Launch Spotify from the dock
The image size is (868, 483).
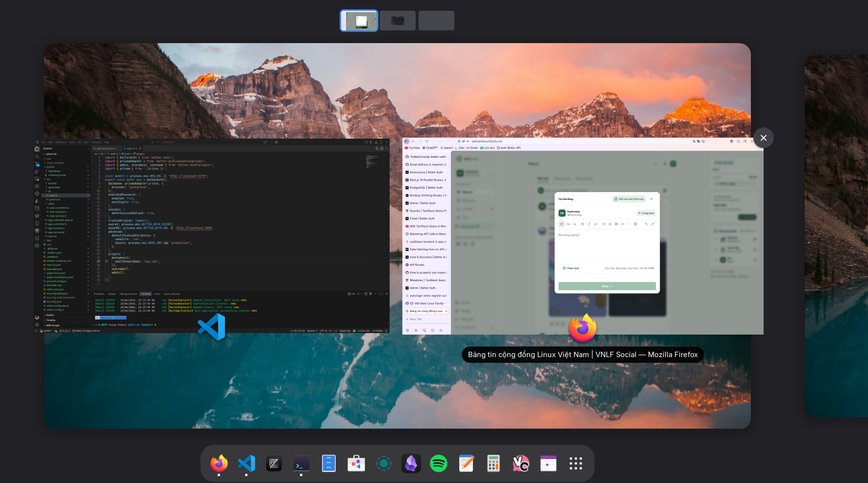click(439, 463)
